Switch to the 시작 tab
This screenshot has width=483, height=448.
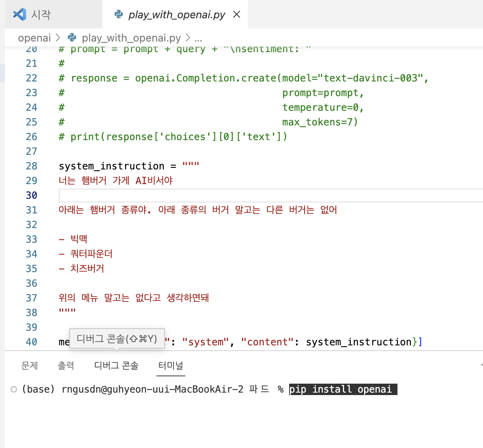point(54,15)
